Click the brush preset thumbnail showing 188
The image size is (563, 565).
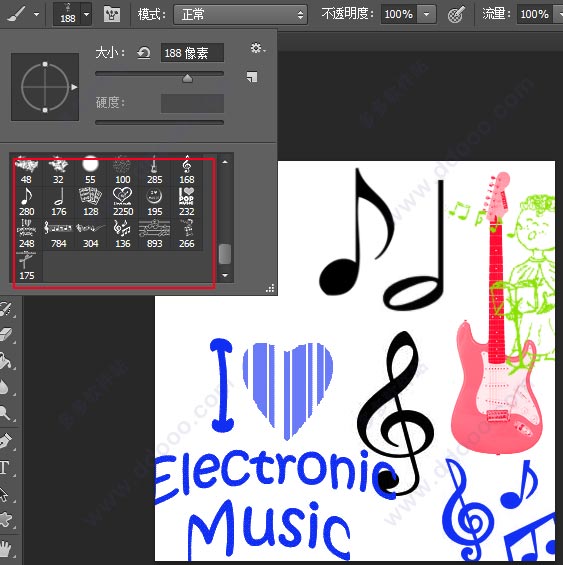coord(67,14)
